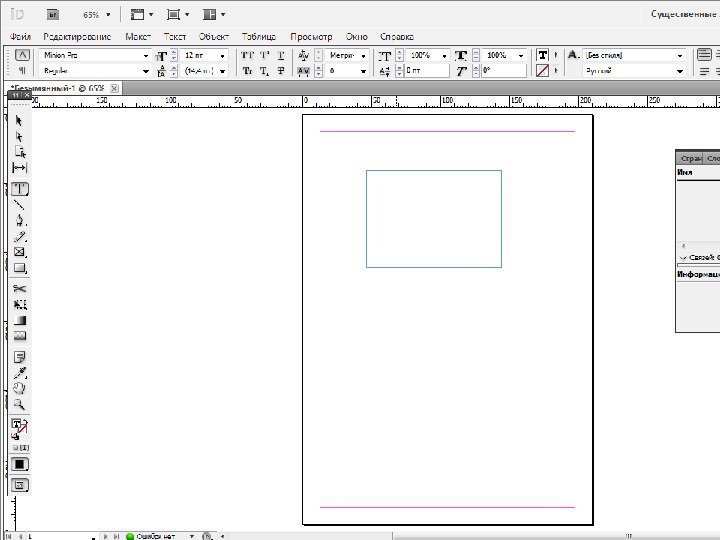Toggle the text fill color T box
This screenshot has width=720, height=540.
pos(543,55)
